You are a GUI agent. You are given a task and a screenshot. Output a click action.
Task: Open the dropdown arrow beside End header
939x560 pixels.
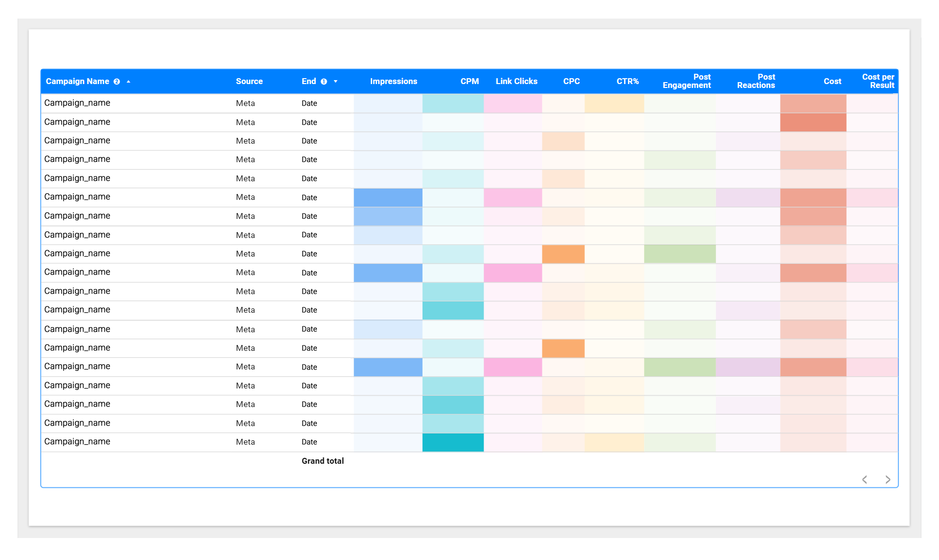[335, 82]
